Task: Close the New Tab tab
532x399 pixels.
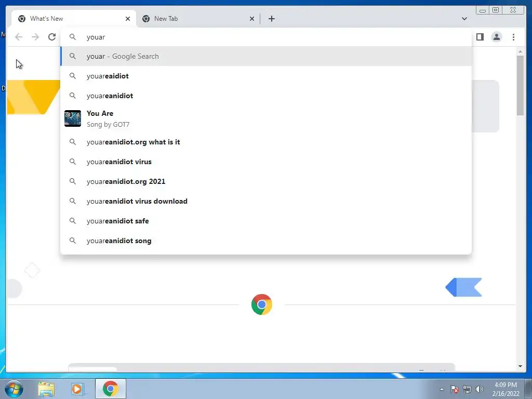Action: 252,19
